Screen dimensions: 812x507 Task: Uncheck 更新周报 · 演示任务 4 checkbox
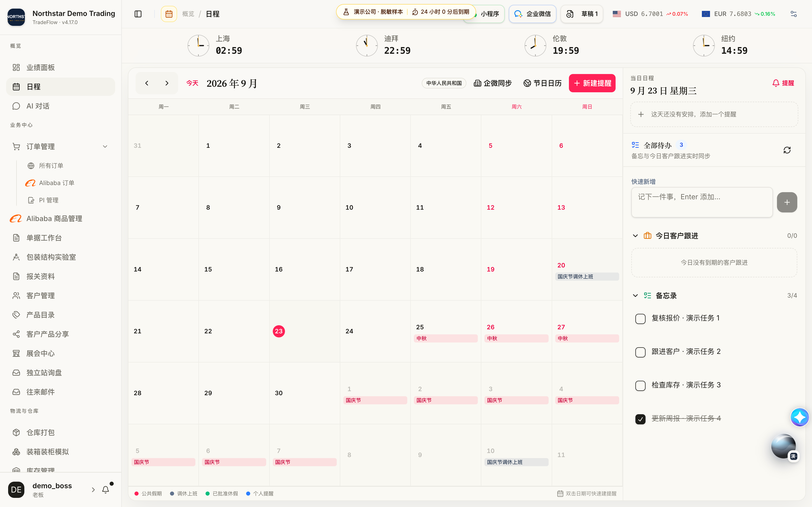pos(640,419)
